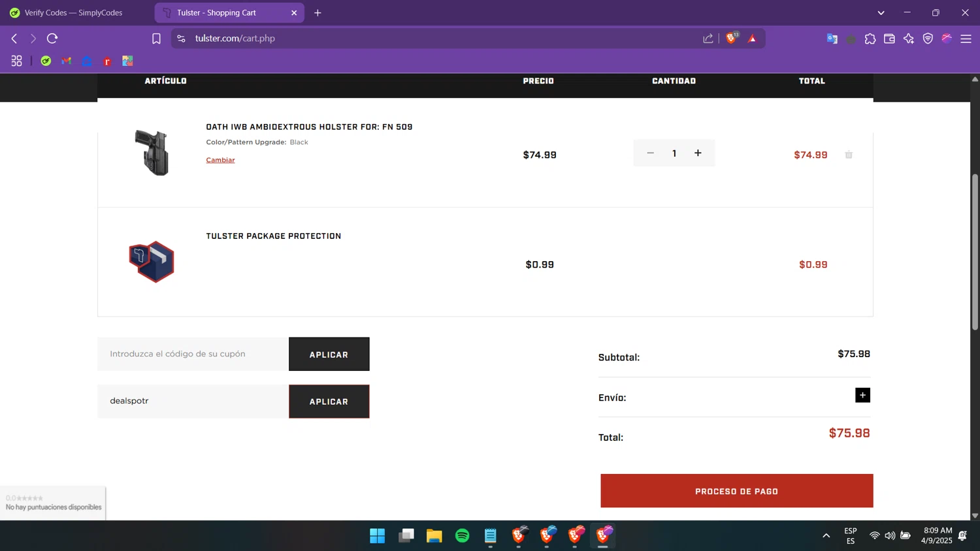Select the holster price $74.99 in Precio column

click(x=540, y=155)
